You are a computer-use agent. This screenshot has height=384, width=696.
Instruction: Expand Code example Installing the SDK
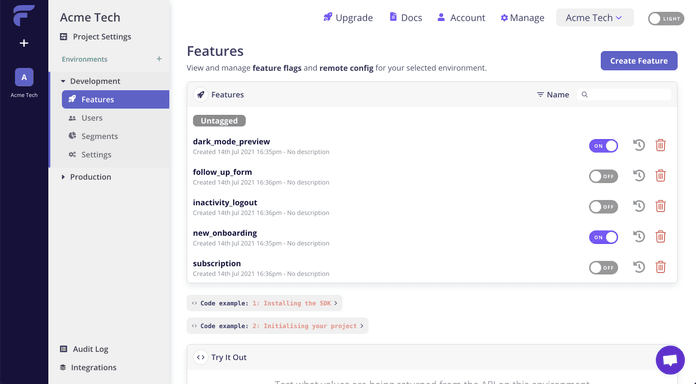(x=265, y=303)
